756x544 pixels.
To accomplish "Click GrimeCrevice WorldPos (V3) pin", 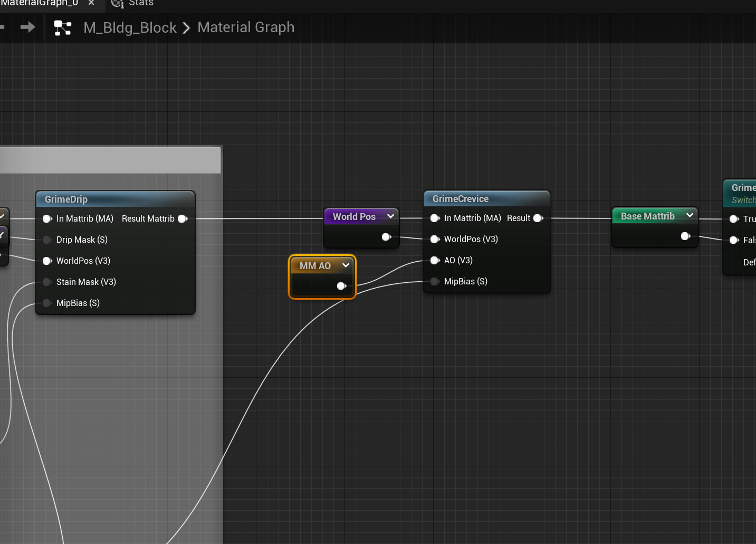I will click(435, 239).
